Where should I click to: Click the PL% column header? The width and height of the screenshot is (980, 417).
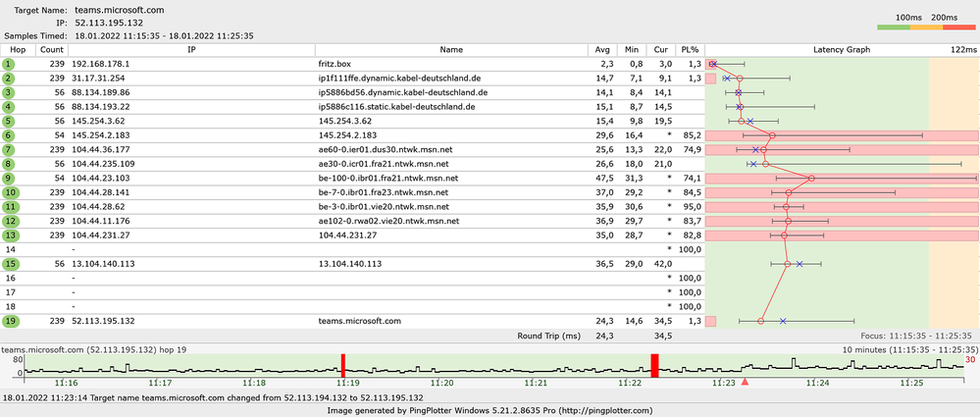click(690, 49)
